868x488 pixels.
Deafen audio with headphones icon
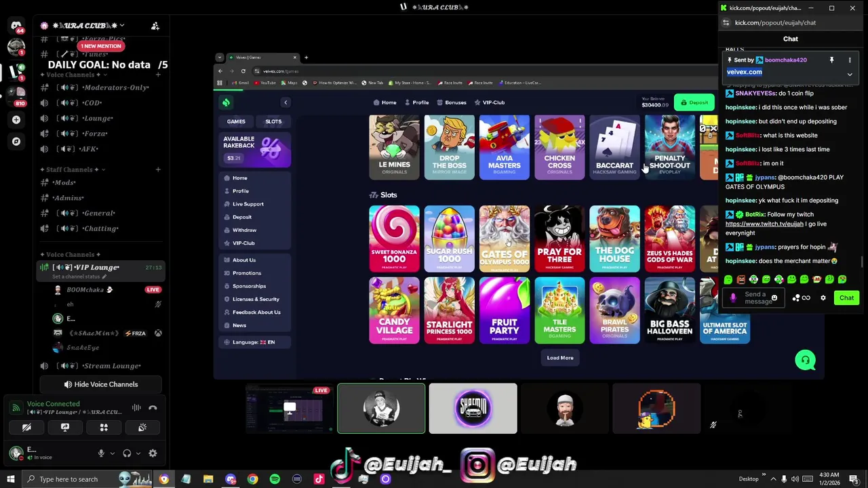[x=127, y=453]
